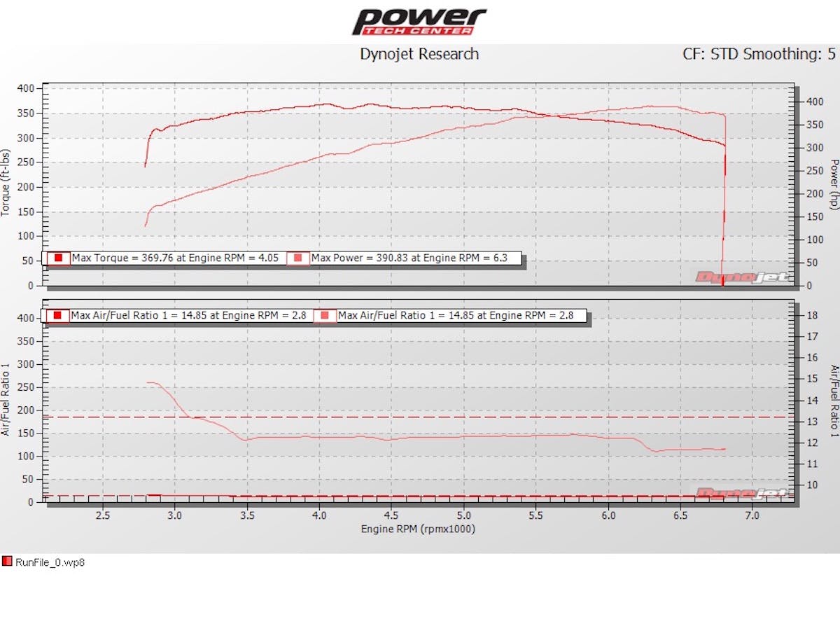Viewport: 840px width, 638px height.
Task: Select the Max Torque = 369.76 legend text
Action: (175, 258)
